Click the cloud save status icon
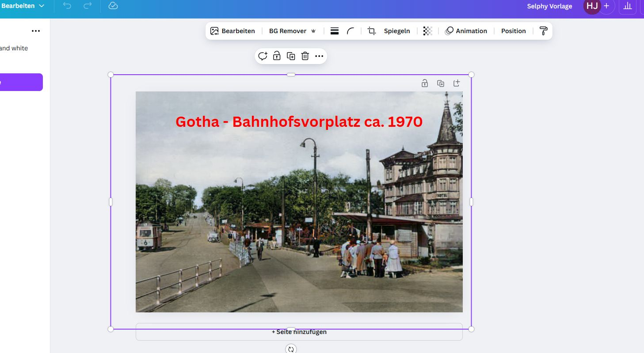The width and height of the screenshot is (644, 353). pos(113,6)
